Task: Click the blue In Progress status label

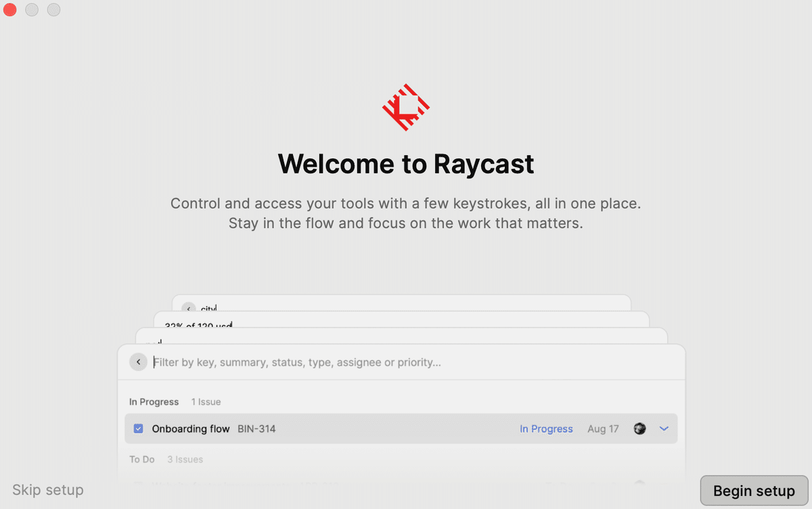Action: tap(546, 429)
